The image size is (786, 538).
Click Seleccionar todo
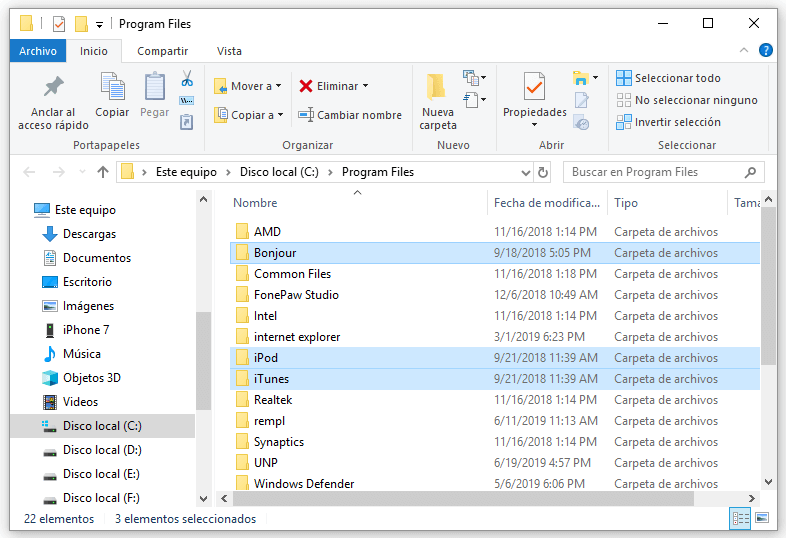pos(668,78)
